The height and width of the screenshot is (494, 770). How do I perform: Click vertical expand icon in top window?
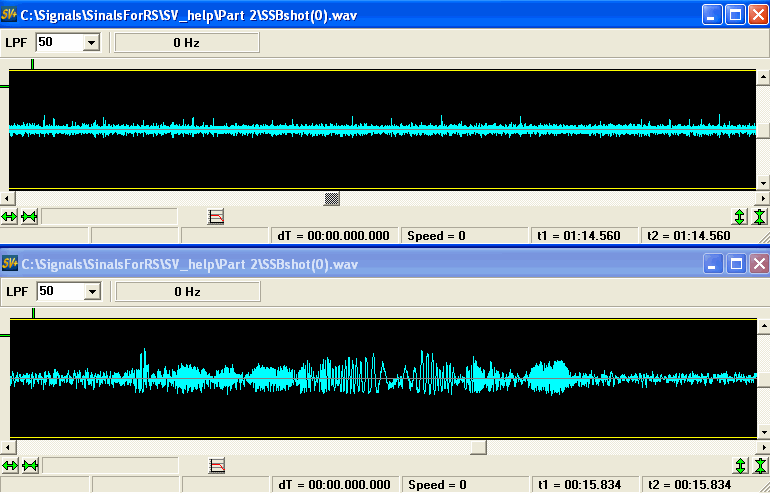tap(740, 216)
